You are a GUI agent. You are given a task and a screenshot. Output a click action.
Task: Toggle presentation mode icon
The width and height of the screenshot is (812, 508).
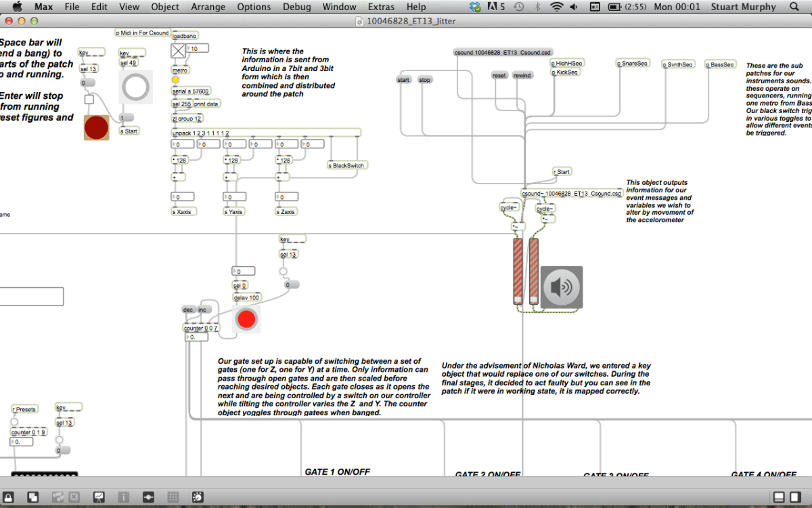(99, 497)
